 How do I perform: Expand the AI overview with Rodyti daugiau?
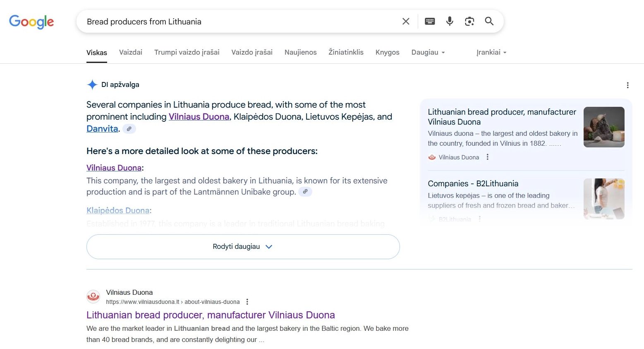click(x=243, y=246)
